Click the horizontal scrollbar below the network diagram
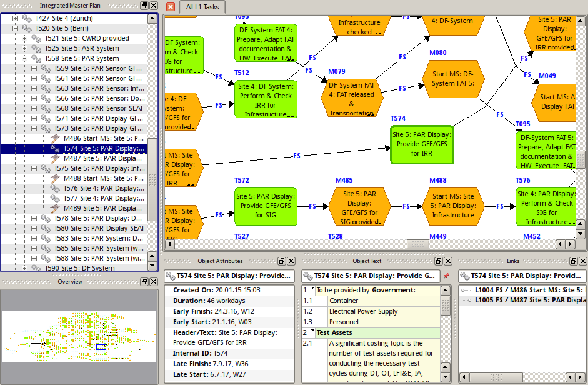The height and width of the screenshot is (385, 588). pos(416,244)
